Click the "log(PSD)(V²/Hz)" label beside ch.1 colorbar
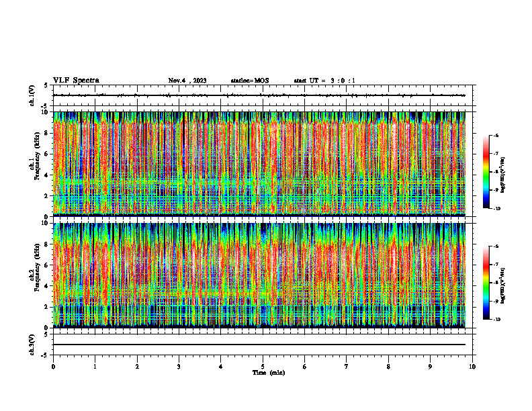The height and width of the screenshot is (411, 532). point(503,175)
